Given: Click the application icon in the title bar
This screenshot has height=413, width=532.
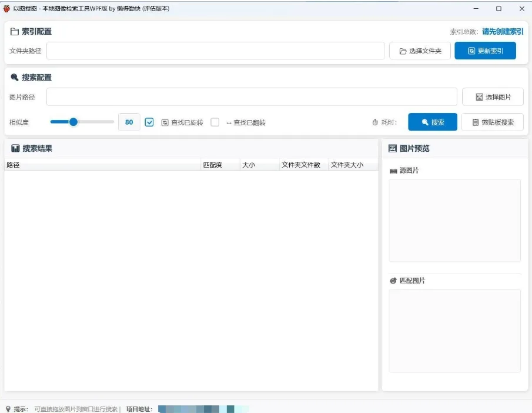Looking at the screenshot, I should click(x=7, y=8).
